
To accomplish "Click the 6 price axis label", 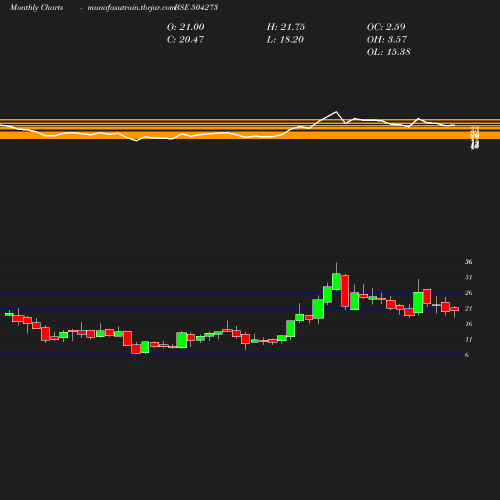I will pyautogui.click(x=467, y=355).
